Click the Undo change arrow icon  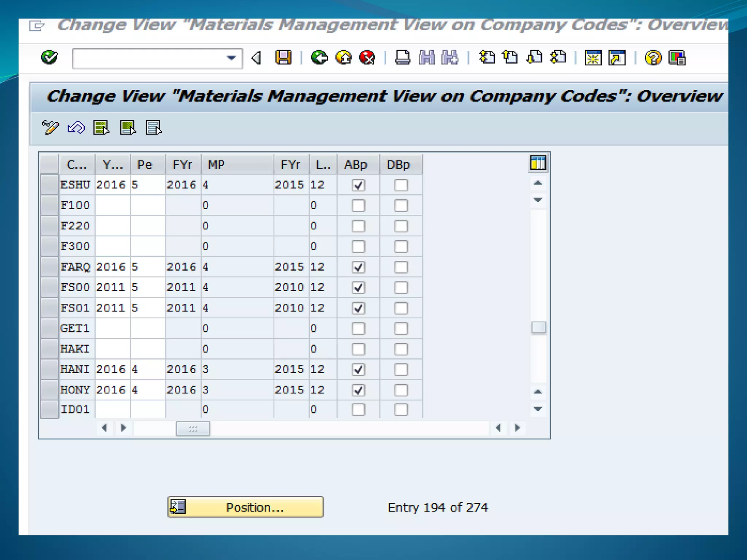click(76, 128)
